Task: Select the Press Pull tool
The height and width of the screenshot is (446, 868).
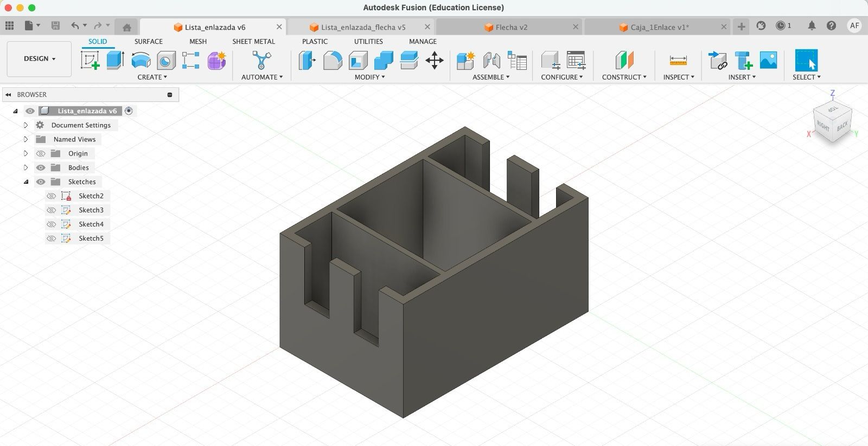Action: pyautogui.click(x=307, y=60)
